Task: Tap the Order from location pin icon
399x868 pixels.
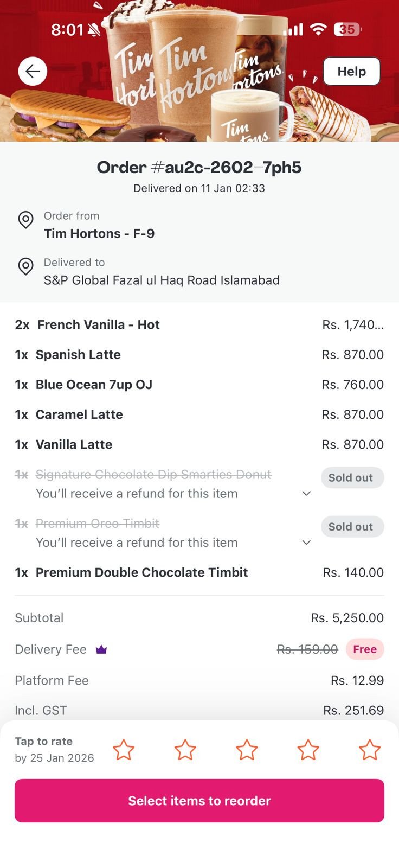Action: tap(25, 220)
